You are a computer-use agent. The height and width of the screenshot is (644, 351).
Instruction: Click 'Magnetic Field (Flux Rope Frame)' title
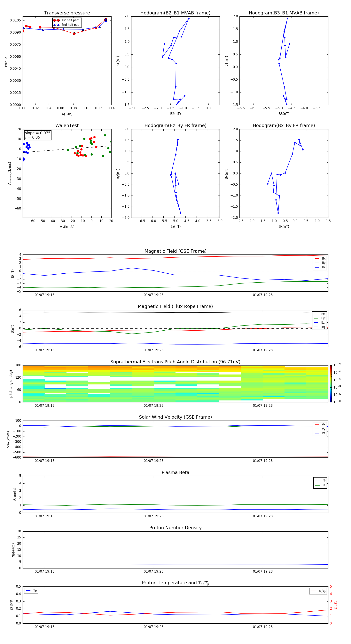[x=175, y=307]
